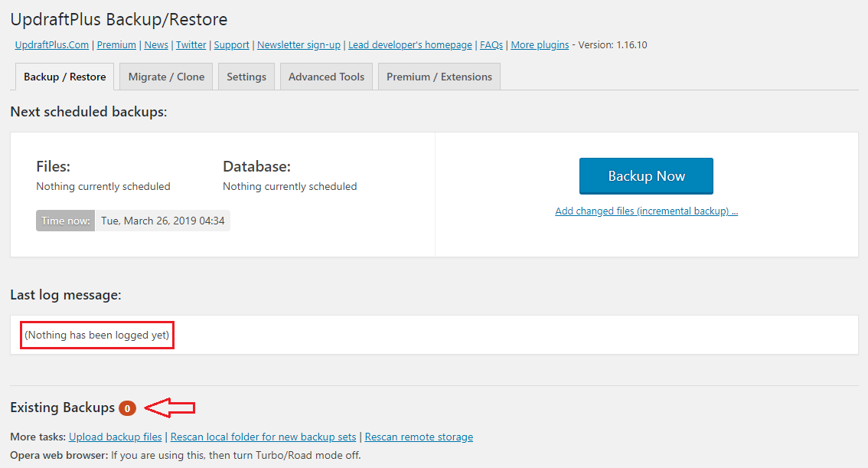Click the 'Existing Backups' heading
Viewport: 868px width, 468px height.
[62, 407]
